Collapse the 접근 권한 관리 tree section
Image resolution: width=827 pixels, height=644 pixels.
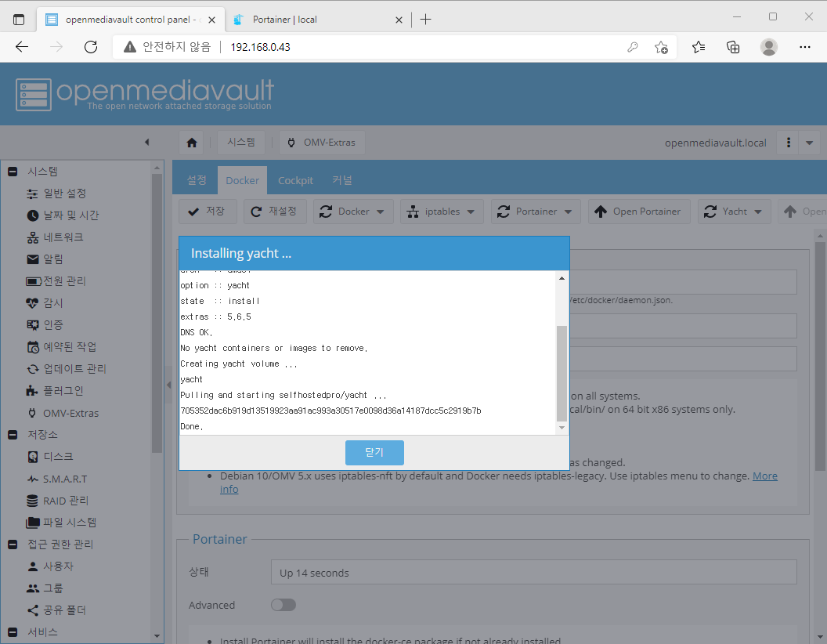[x=13, y=545]
